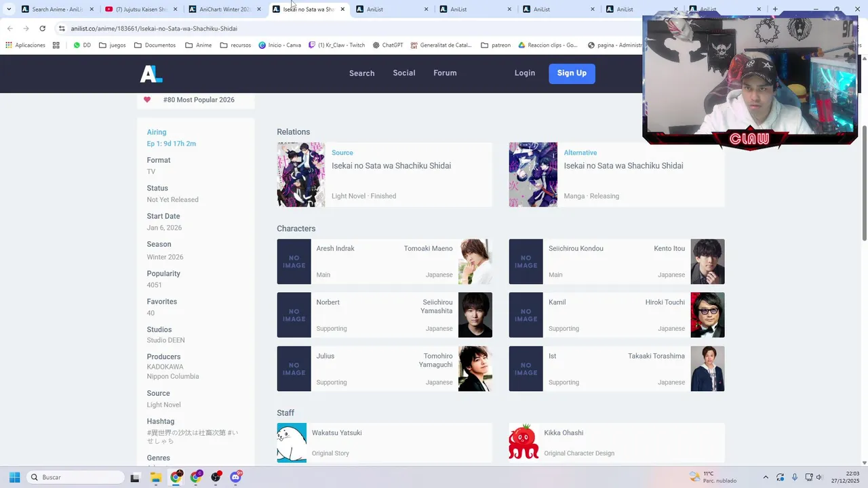Screen dimensions: 868x488
Task: Open character Seiichirou Kondou
Action: [576, 249]
